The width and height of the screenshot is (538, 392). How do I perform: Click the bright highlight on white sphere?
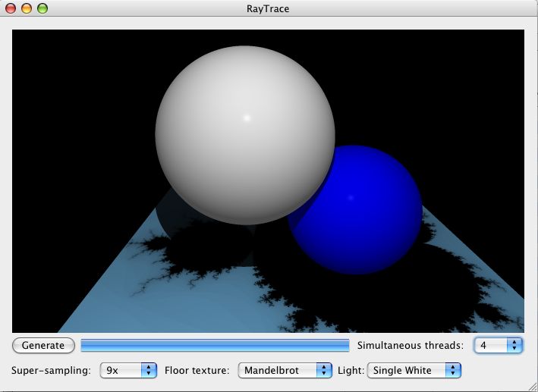(x=247, y=118)
